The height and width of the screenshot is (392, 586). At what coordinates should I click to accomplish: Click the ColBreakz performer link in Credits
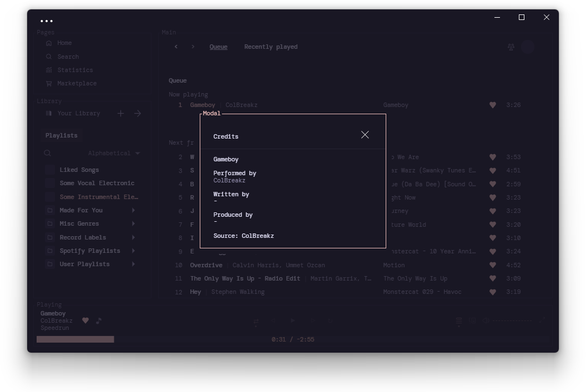[229, 180]
